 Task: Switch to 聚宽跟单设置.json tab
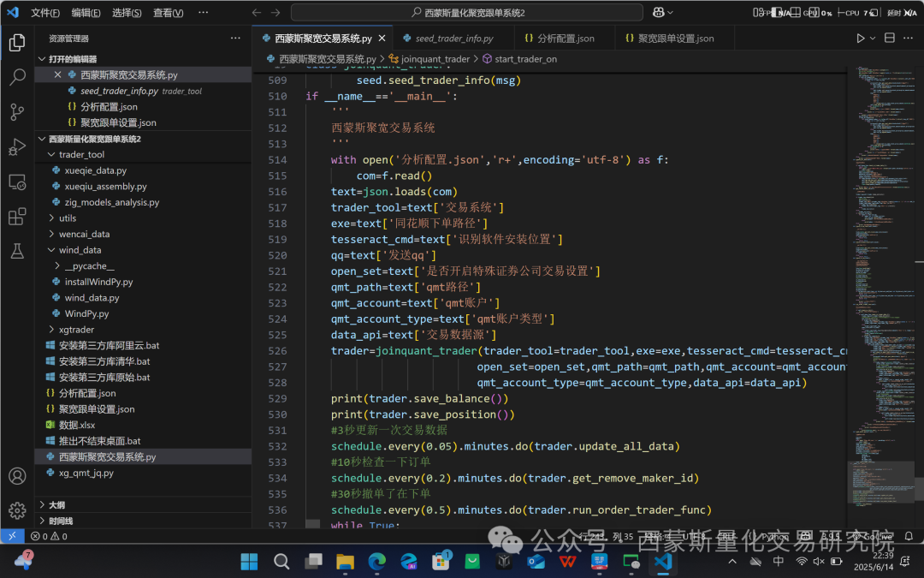pyautogui.click(x=675, y=39)
